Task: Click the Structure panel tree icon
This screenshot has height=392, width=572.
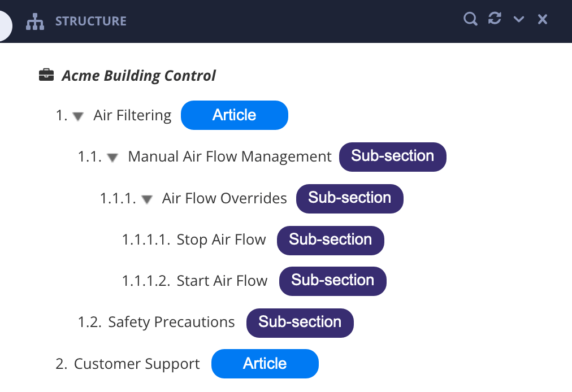Action: (34, 21)
